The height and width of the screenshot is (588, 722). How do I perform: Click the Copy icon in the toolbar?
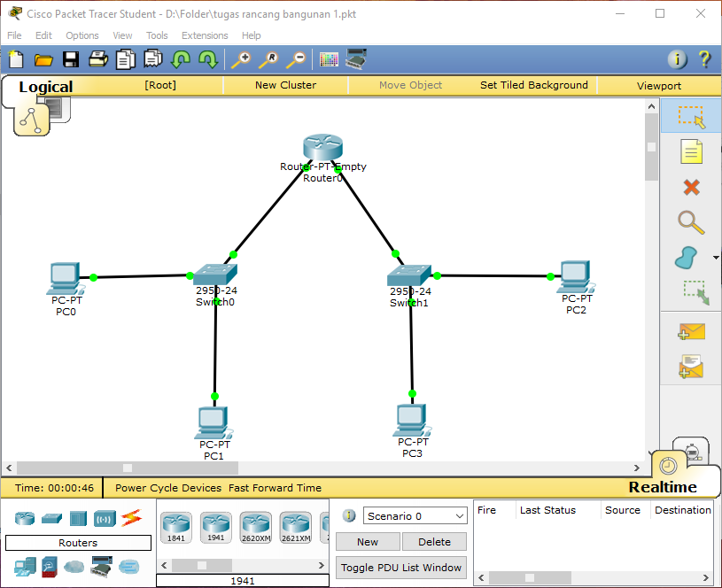click(x=125, y=59)
